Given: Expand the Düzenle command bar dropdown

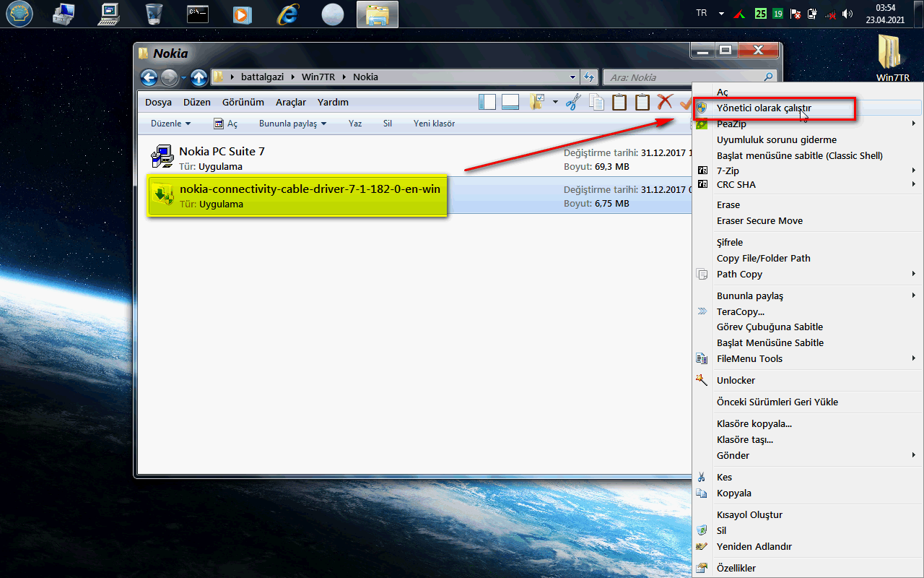Looking at the screenshot, I should coord(170,124).
